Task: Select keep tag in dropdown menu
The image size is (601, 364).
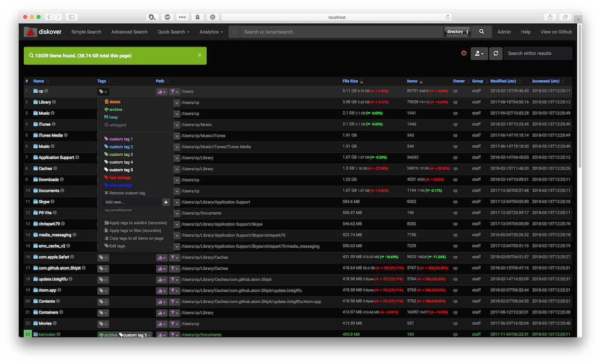Action: tap(111, 117)
